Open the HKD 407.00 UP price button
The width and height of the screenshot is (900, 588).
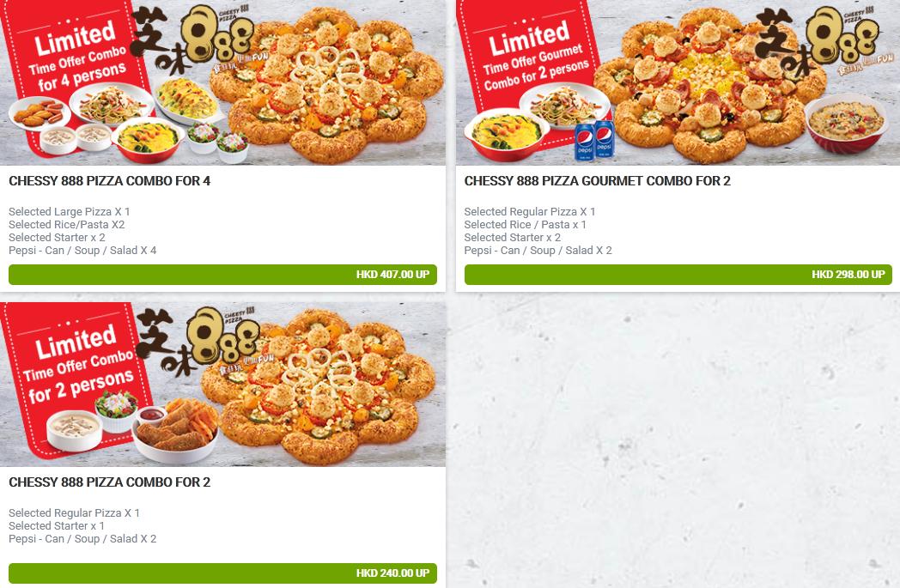(x=222, y=274)
